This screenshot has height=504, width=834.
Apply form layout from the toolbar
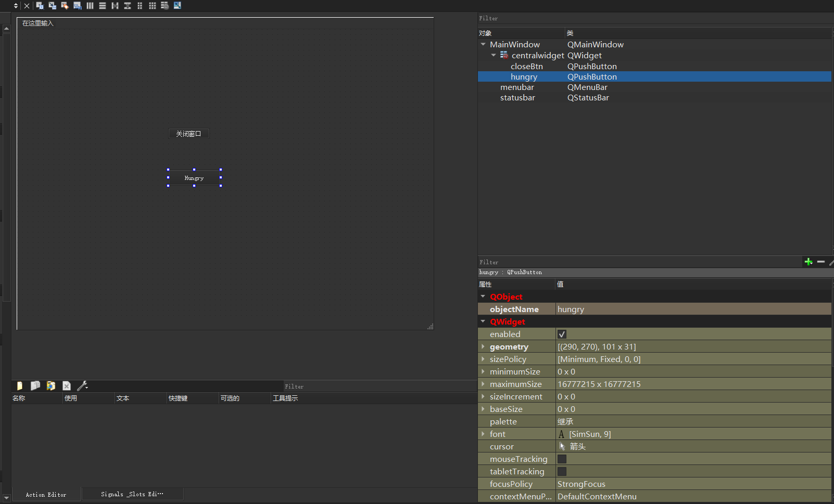(x=140, y=6)
